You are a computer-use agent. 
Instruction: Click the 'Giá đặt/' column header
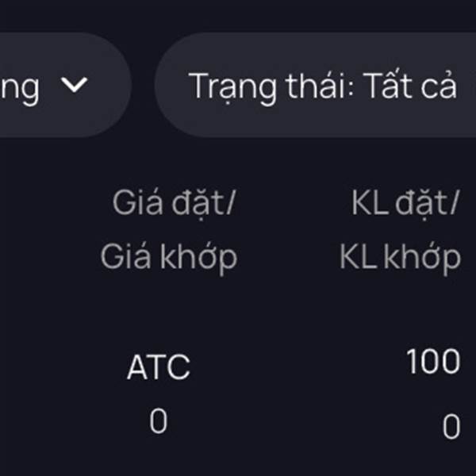175,204
